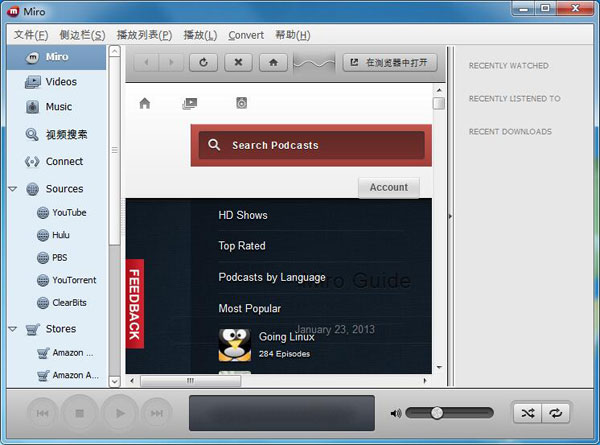
Task: Click 在浏览器中打开 open in browser button
Action: (x=390, y=62)
